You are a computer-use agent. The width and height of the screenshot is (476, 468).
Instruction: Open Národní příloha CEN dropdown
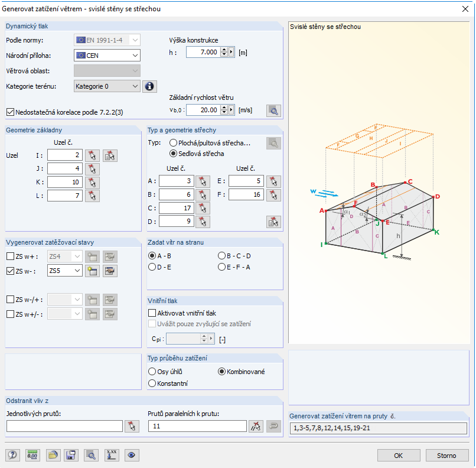[107, 56]
